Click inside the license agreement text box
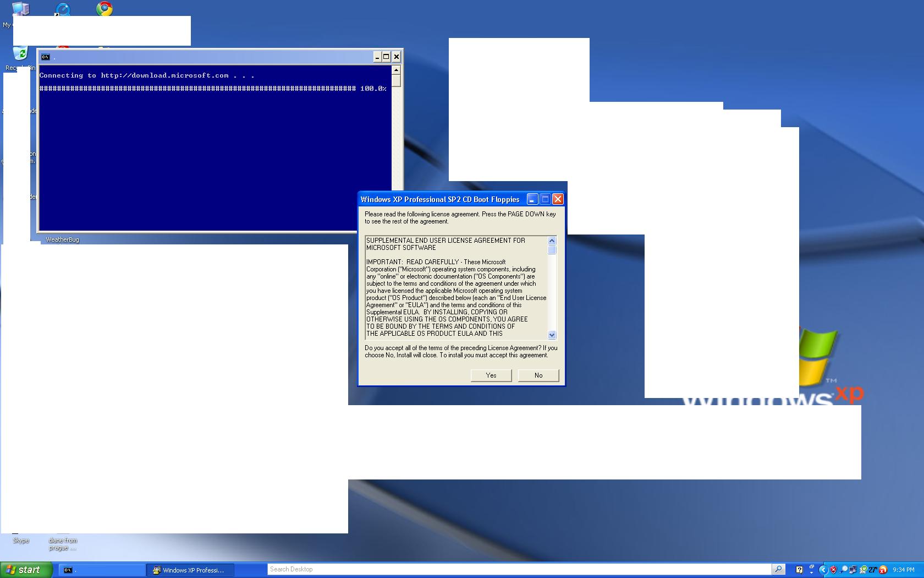Viewport: 924px width, 578px height. click(x=457, y=287)
